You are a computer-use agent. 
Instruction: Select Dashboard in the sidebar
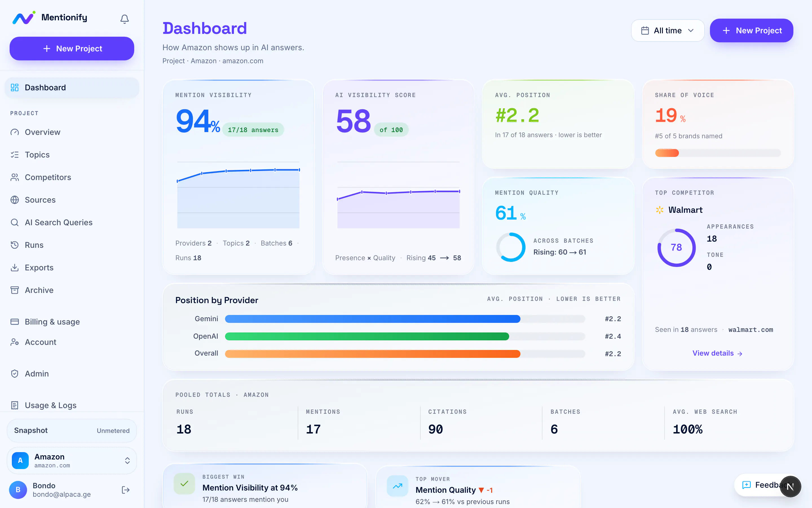[72, 87]
